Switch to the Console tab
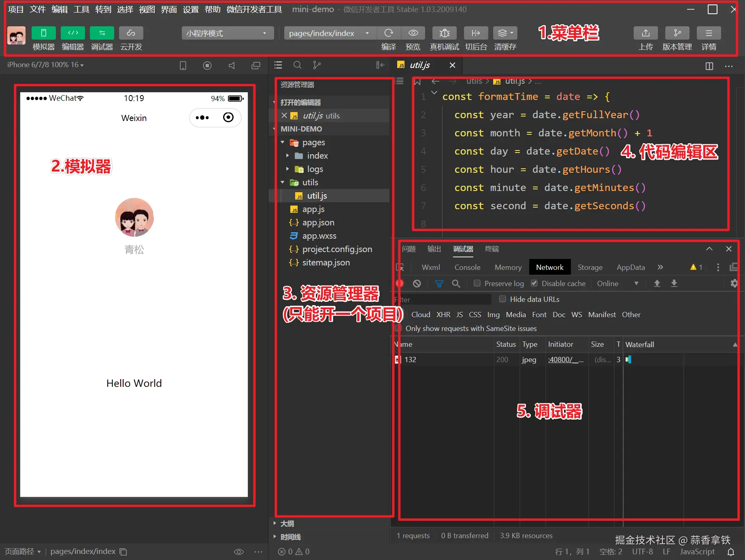This screenshot has height=560, width=745. (x=467, y=267)
